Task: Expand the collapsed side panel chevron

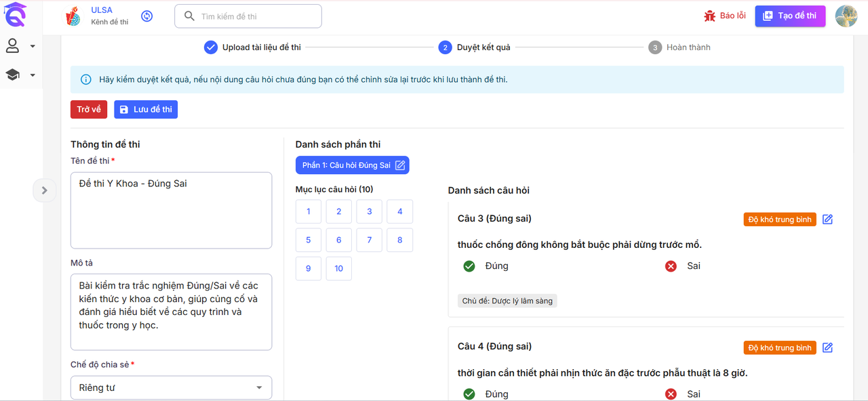Action: point(44,190)
